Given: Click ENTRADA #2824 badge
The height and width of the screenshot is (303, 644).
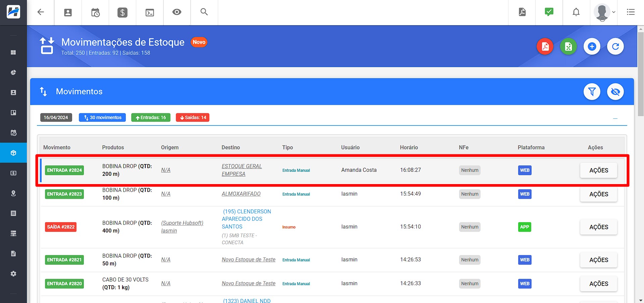Looking at the screenshot, I should coord(64,170).
